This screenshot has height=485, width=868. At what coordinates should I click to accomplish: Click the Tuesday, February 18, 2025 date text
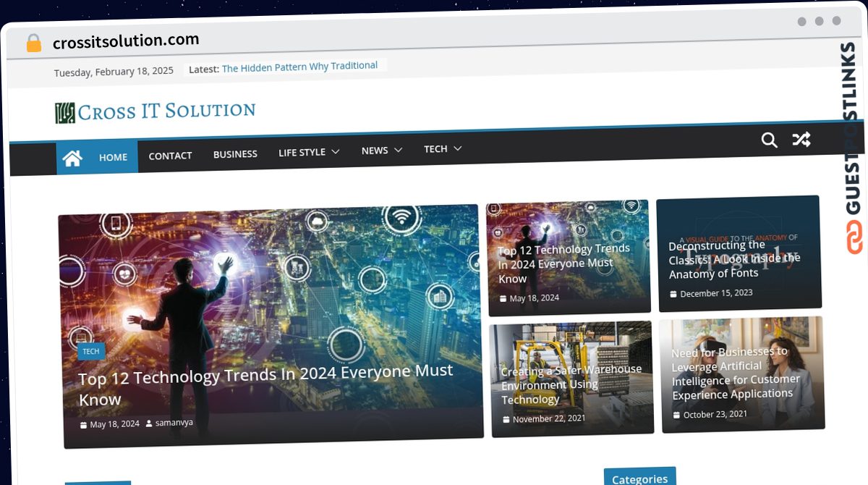114,72
